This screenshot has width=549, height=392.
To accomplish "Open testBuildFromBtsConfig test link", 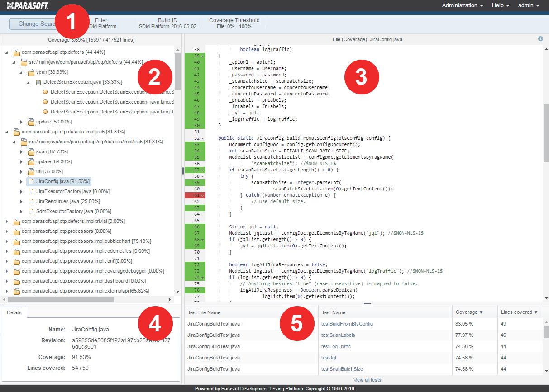I will pos(347,324).
